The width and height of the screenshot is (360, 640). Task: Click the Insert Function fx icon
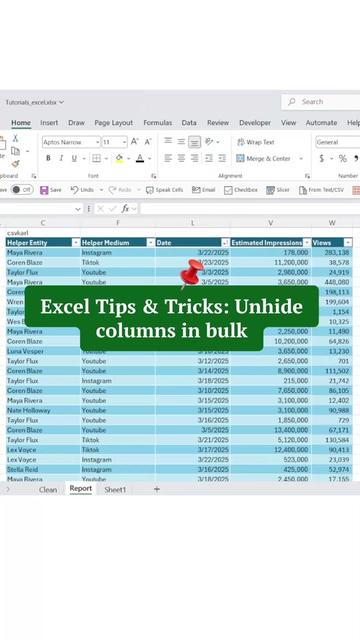pos(125,209)
